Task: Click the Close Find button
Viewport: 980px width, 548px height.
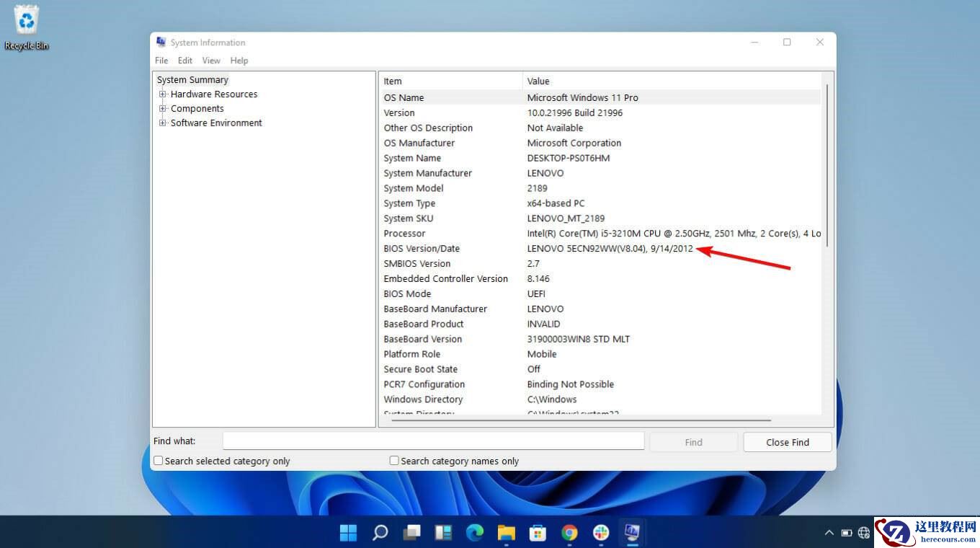Action: click(787, 441)
